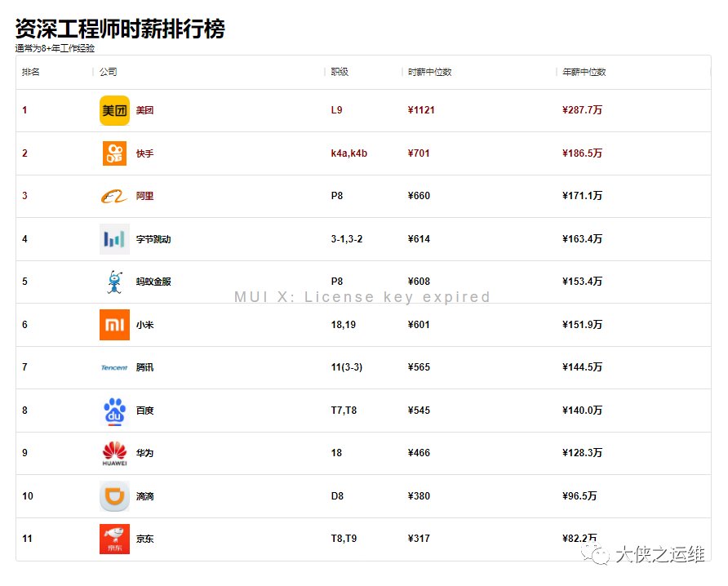
Task: Click the Tencent logo
Action: pyautogui.click(x=114, y=368)
